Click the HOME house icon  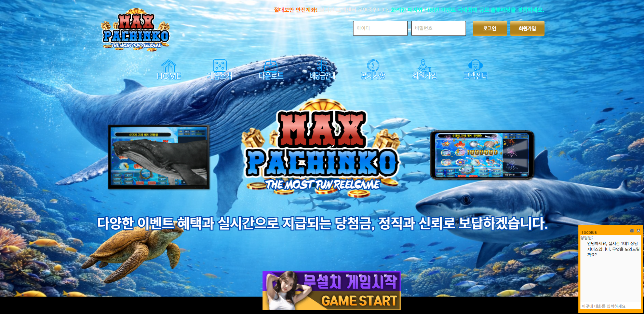point(169,66)
